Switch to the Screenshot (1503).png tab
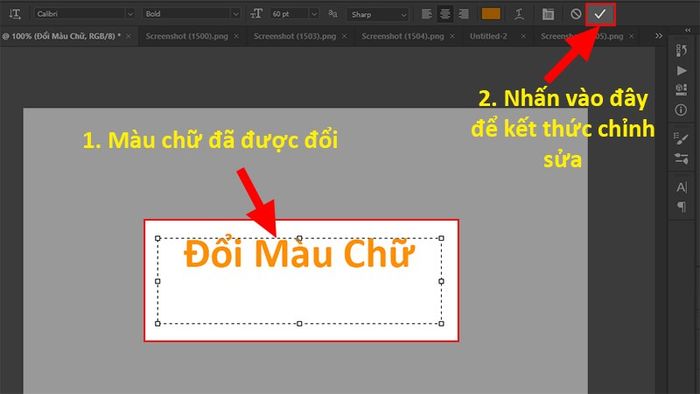 click(x=295, y=36)
